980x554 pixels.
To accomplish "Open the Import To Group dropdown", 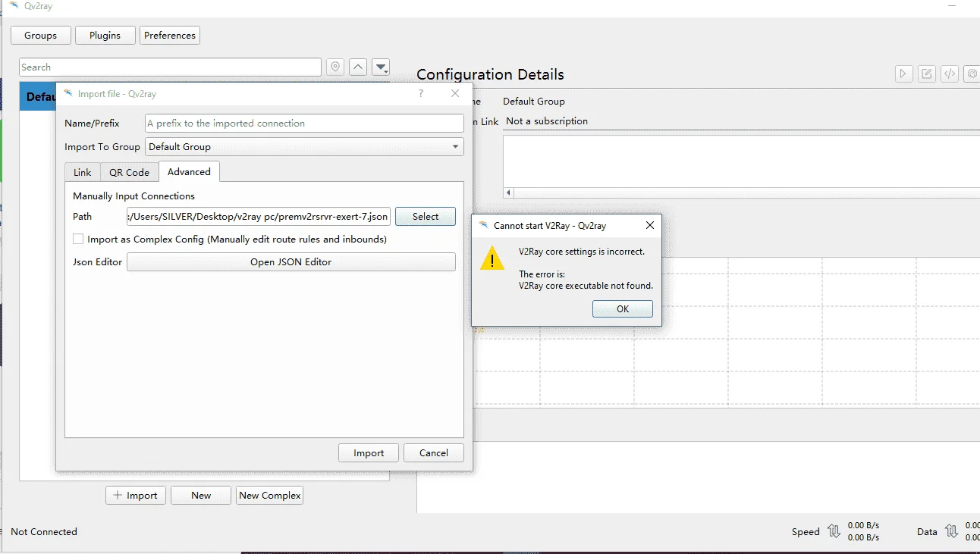I will [304, 146].
